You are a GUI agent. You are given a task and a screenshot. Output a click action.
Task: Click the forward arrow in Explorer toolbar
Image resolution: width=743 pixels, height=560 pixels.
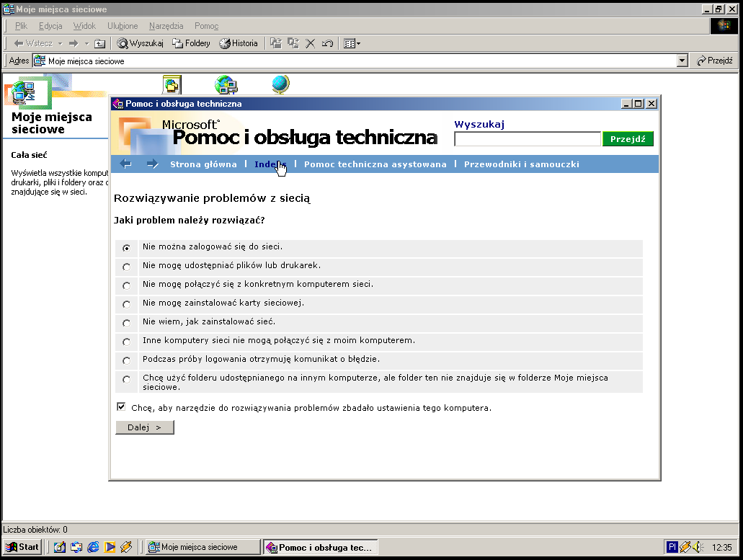73,43
